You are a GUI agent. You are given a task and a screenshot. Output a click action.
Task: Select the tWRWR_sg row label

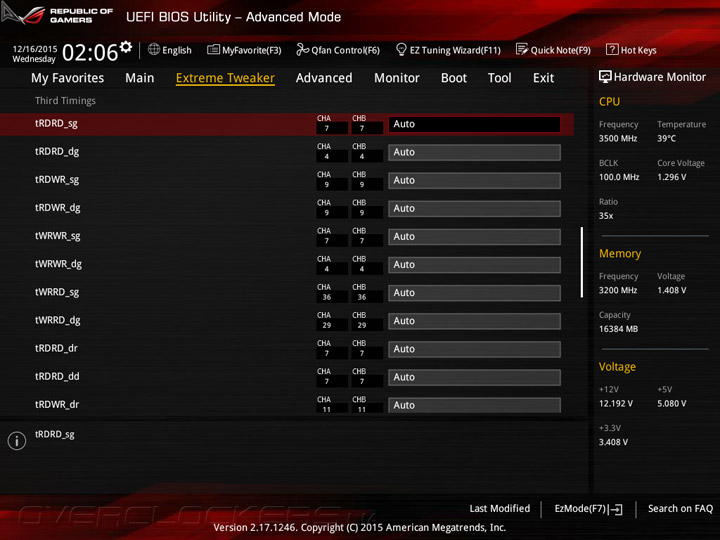click(58, 236)
